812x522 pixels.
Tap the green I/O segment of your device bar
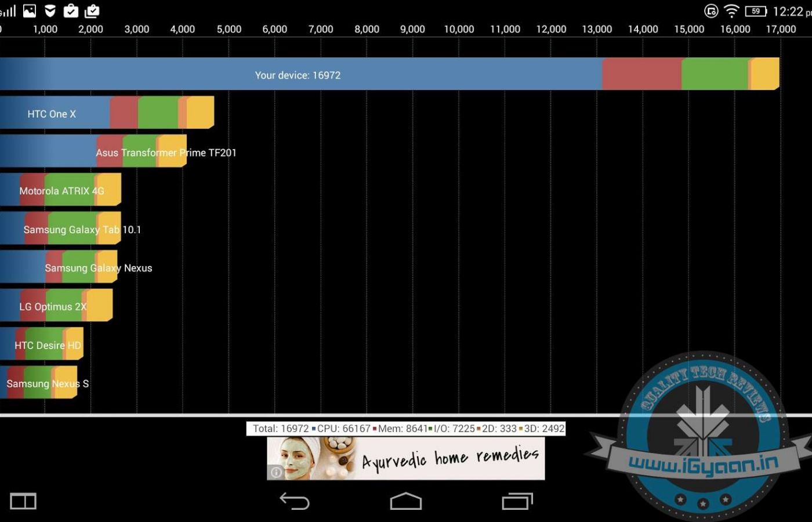715,74
